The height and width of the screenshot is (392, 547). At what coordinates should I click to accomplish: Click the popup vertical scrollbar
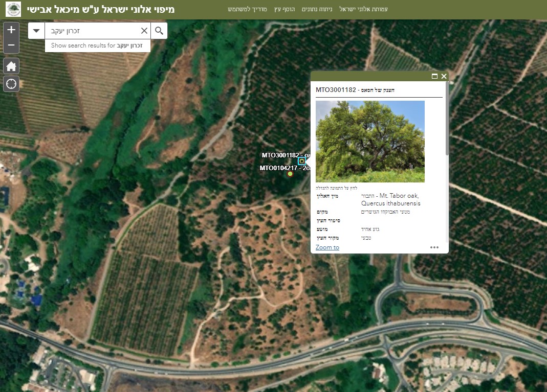coord(447,119)
